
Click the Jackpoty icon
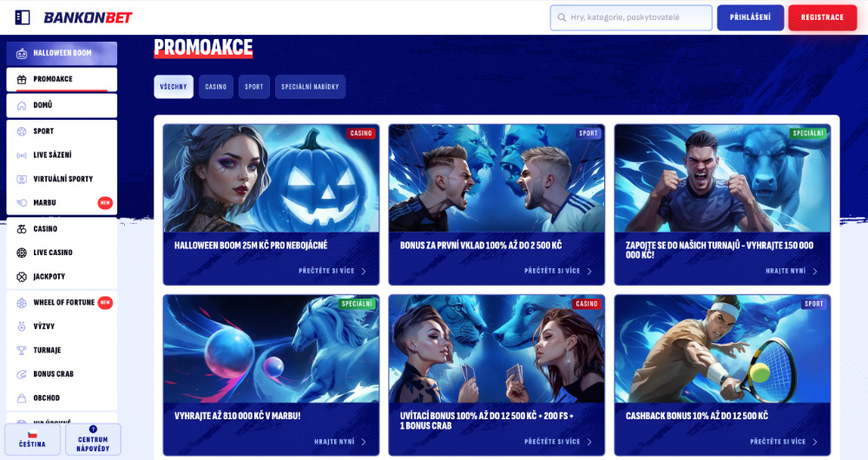click(22, 276)
